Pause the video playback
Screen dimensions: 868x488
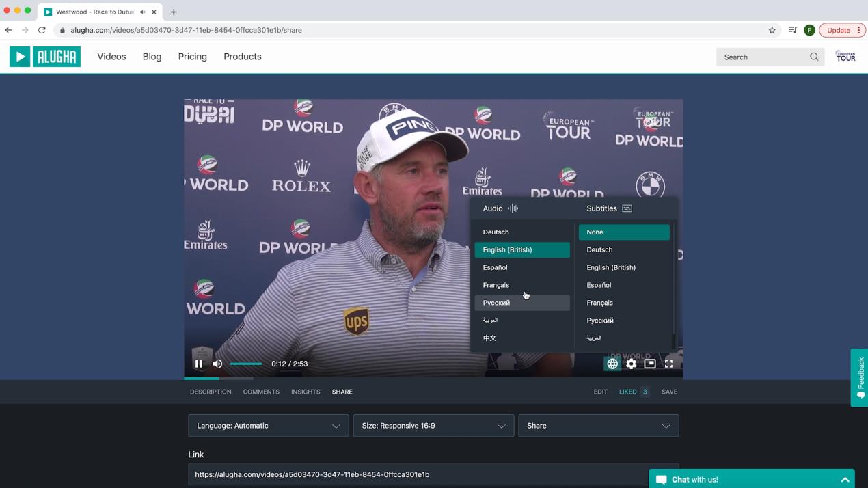(199, 364)
